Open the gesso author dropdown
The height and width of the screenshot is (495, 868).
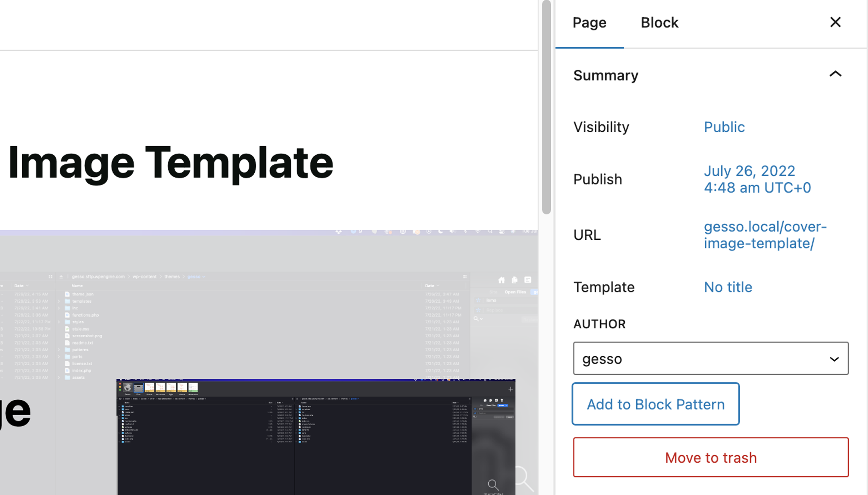(x=711, y=359)
